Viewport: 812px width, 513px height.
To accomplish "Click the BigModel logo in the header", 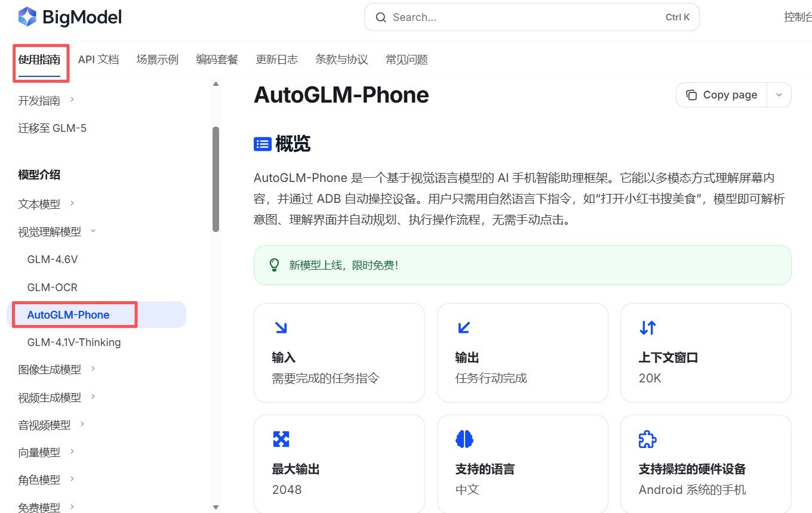I will [69, 17].
